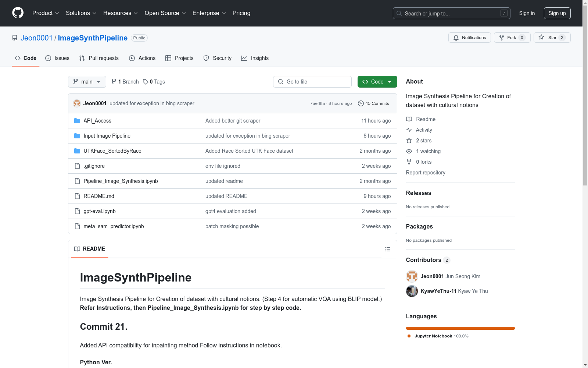Click the .gitignore file icon

pos(77,166)
